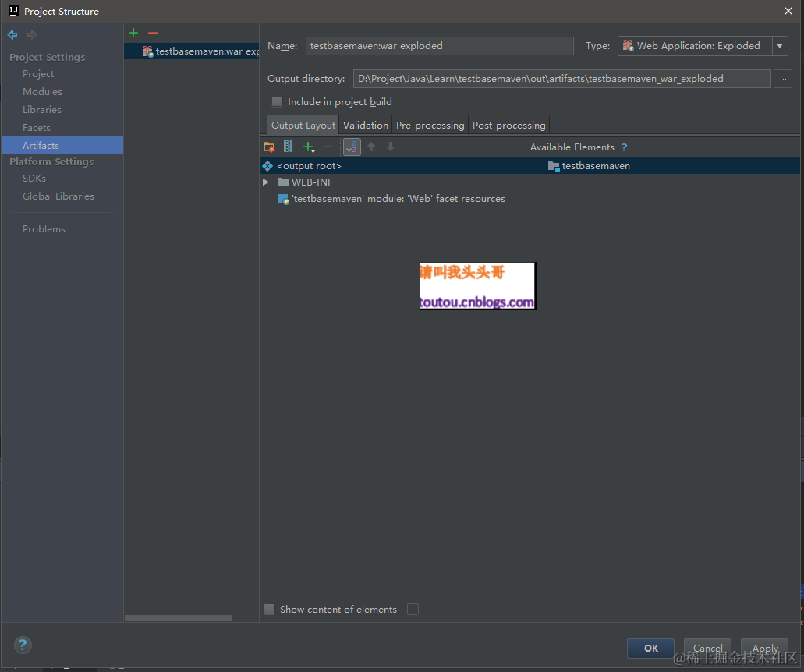Viewport: 804px width, 672px height.
Task: Open the artifact Type dropdown
Action: (x=780, y=46)
